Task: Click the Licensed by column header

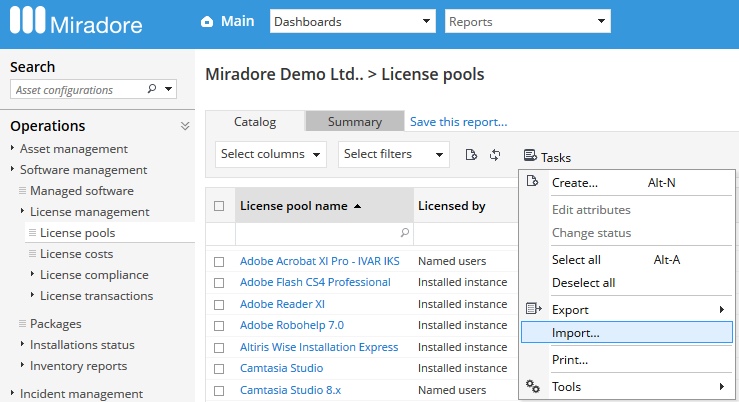Action: 452,206
